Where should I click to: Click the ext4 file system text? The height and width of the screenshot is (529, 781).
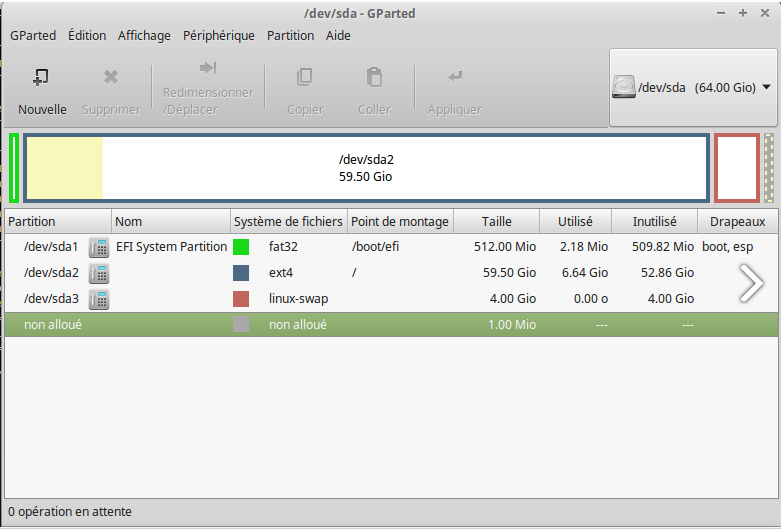pyautogui.click(x=281, y=273)
